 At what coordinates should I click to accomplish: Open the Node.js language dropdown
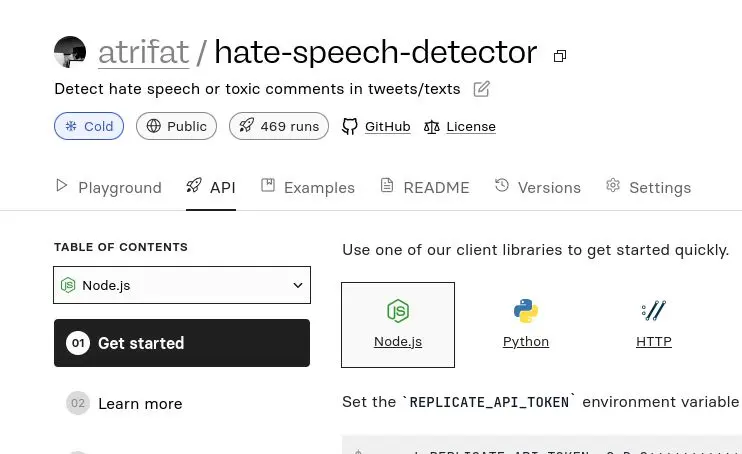click(181, 285)
